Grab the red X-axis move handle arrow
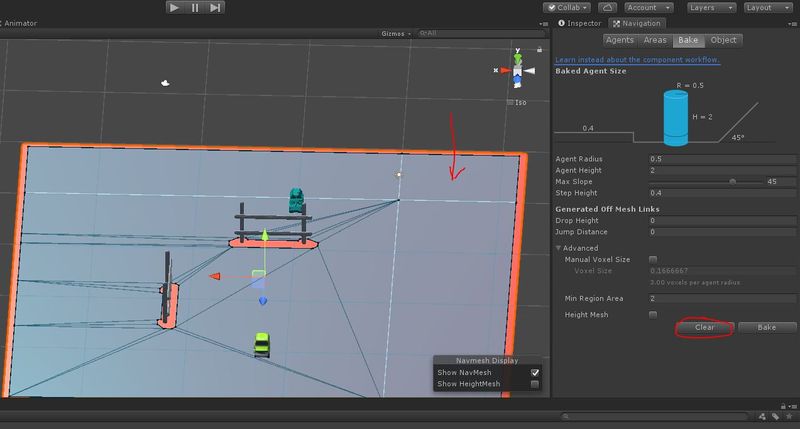Viewport: 800px width, 429px height. (215, 276)
